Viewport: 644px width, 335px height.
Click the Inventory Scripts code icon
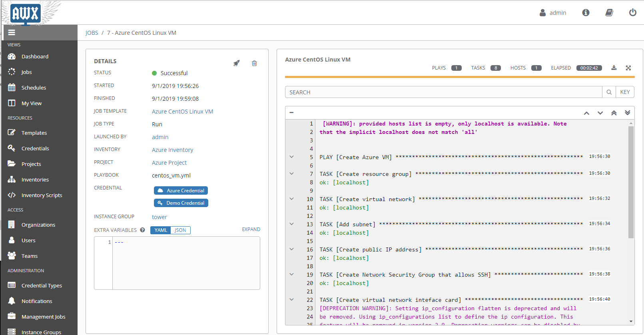point(12,195)
